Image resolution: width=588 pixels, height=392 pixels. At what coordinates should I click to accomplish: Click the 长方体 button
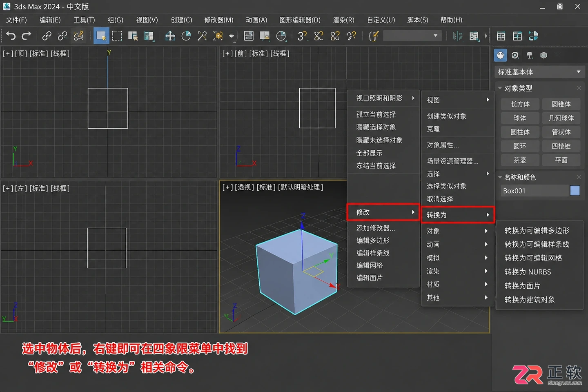[x=520, y=104]
